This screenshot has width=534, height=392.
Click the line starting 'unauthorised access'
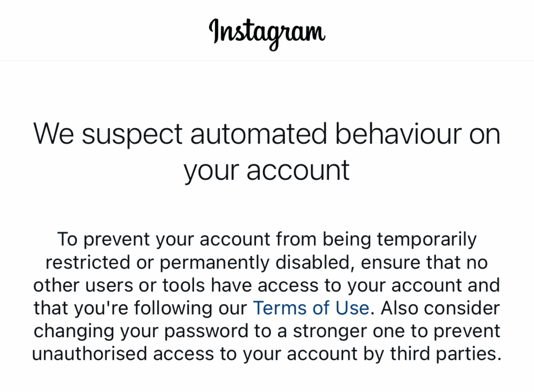pyautogui.click(x=267, y=354)
